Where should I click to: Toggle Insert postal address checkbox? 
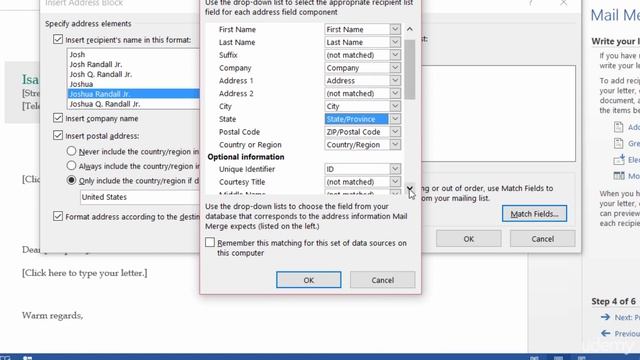tap(58, 136)
